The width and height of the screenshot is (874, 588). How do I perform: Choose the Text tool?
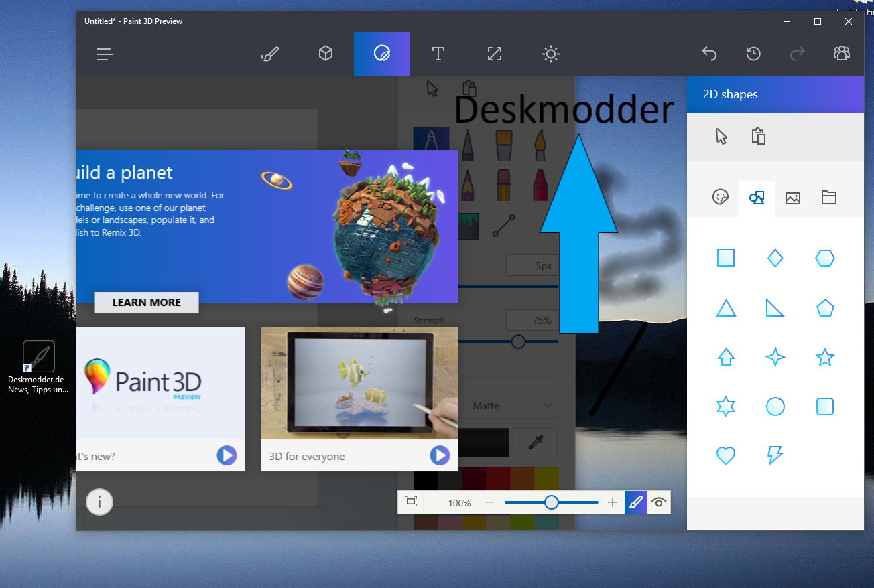[x=438, y=54]
